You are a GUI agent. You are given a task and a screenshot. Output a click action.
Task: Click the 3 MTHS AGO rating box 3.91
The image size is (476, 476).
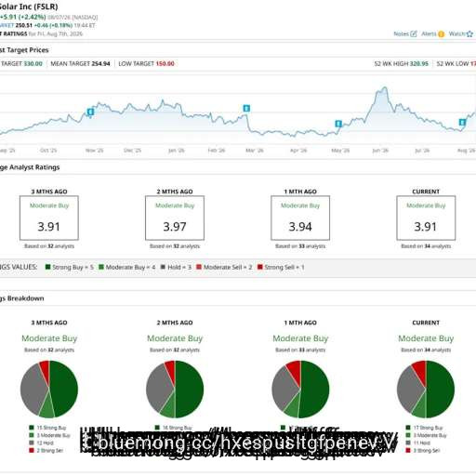point(49,218)
